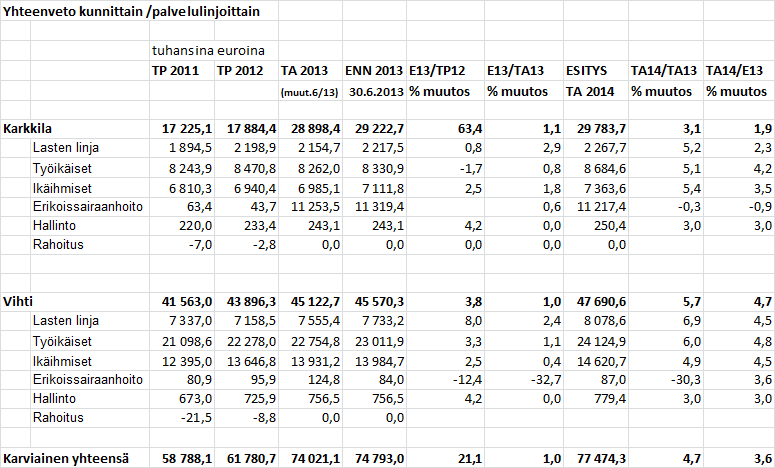Select value 220,0 in Karkkila Hallinto row
Viewport: 775px width, 468px height.
click(196, 226)
